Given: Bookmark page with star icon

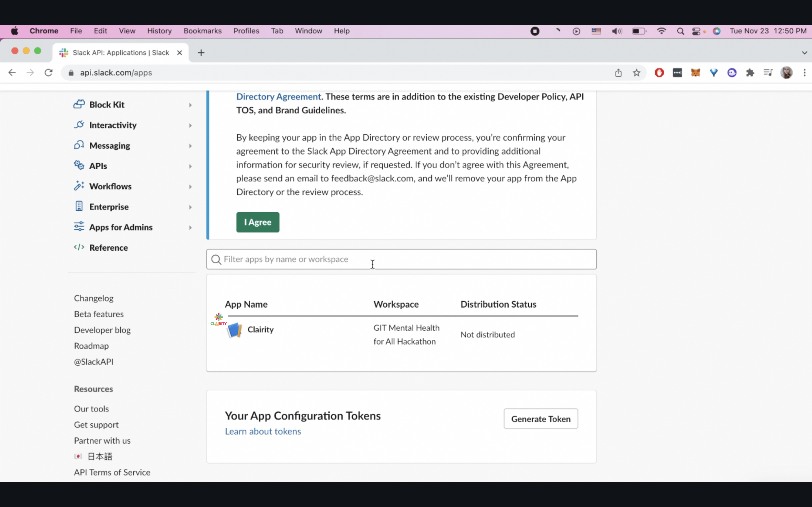Looking at the screenshot, I should point(636,73).
